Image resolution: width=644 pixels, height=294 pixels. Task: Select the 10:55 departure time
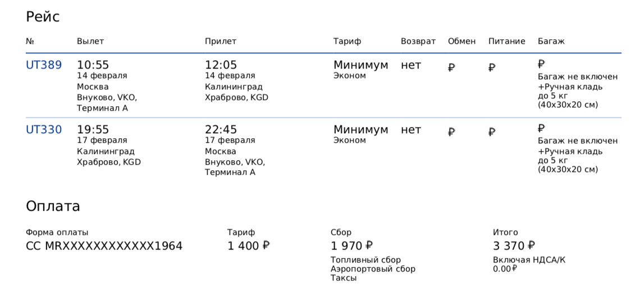93,65
